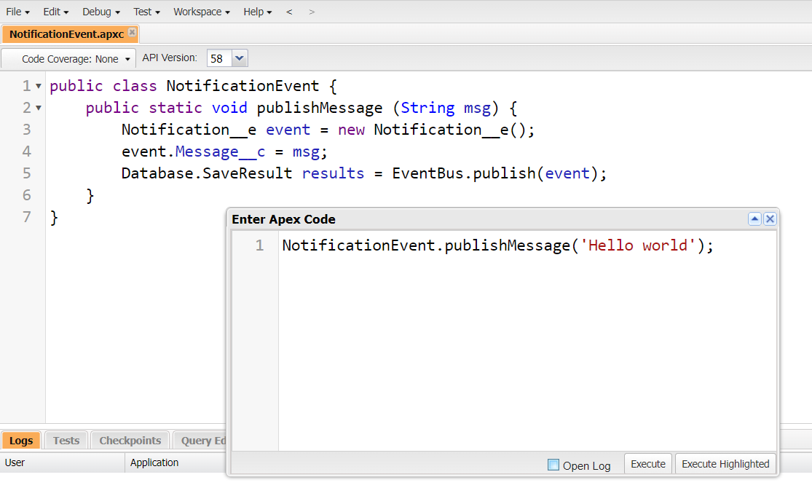The height and width of the screenshot is (504, 812).
Task: Open the File menu
Action: (x=17, y=12)
